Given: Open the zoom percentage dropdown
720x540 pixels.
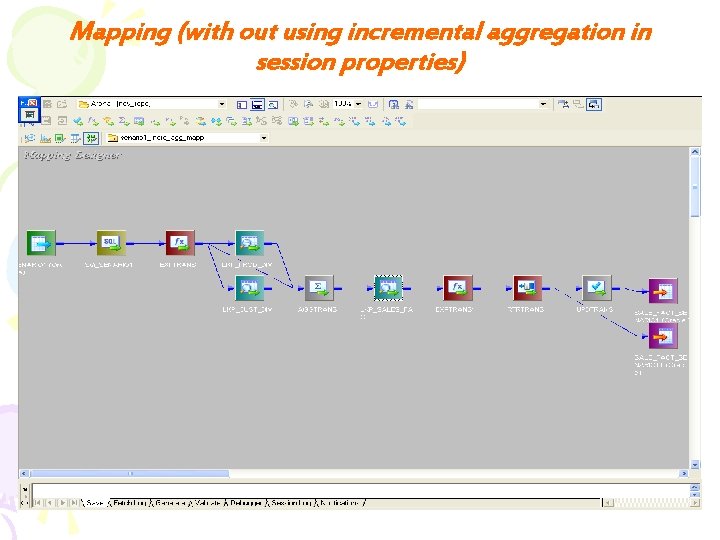Looking at the screenshot, I should [358, 104].
